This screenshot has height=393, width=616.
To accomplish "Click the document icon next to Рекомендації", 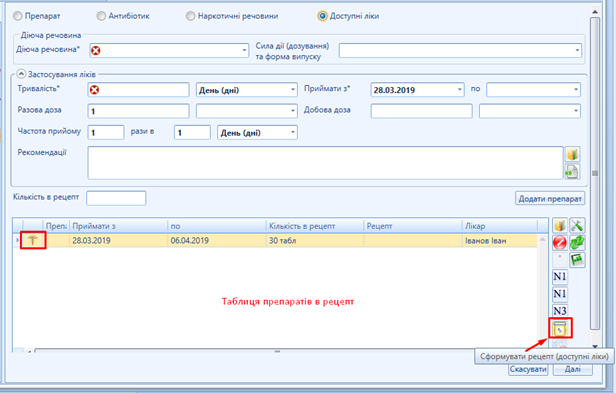I will [x=572, y=172].
